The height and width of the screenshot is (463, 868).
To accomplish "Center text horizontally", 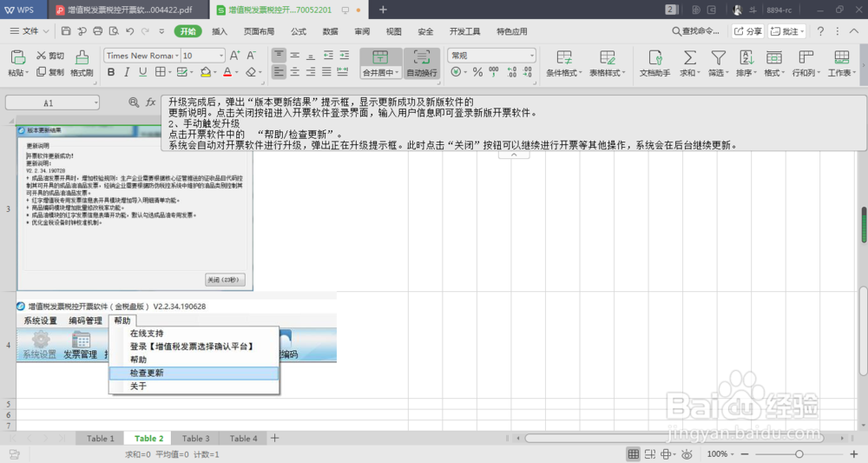I will (x=295, y=72).
